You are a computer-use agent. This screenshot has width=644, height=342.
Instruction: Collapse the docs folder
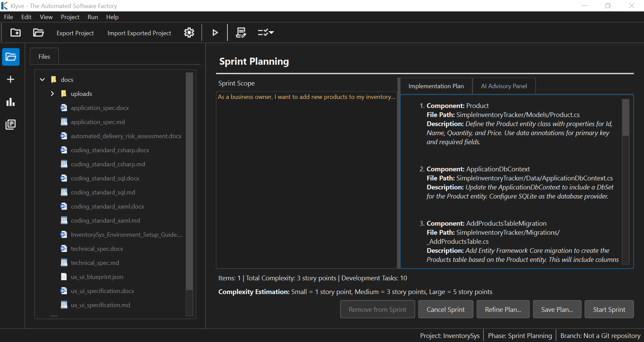click(42, 79)
